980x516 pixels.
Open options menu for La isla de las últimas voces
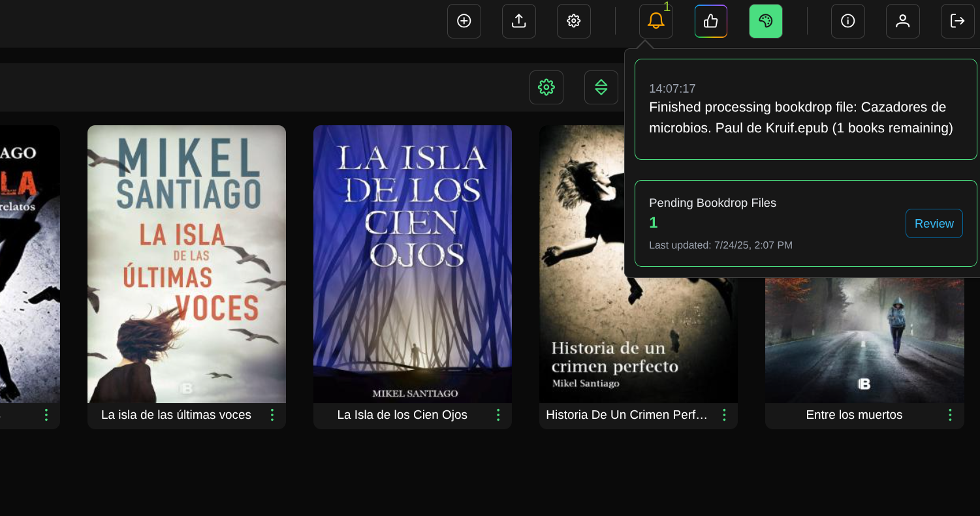[x=272, y=415]
